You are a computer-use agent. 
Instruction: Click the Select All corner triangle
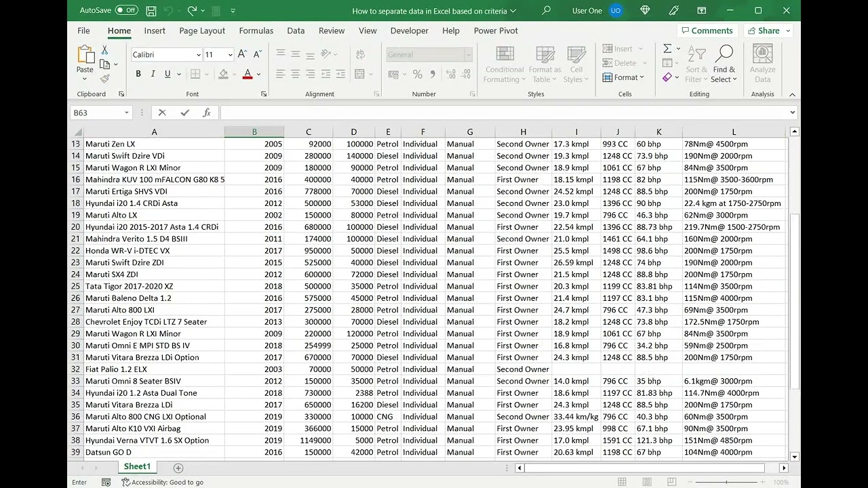click(x=77, y=132)
